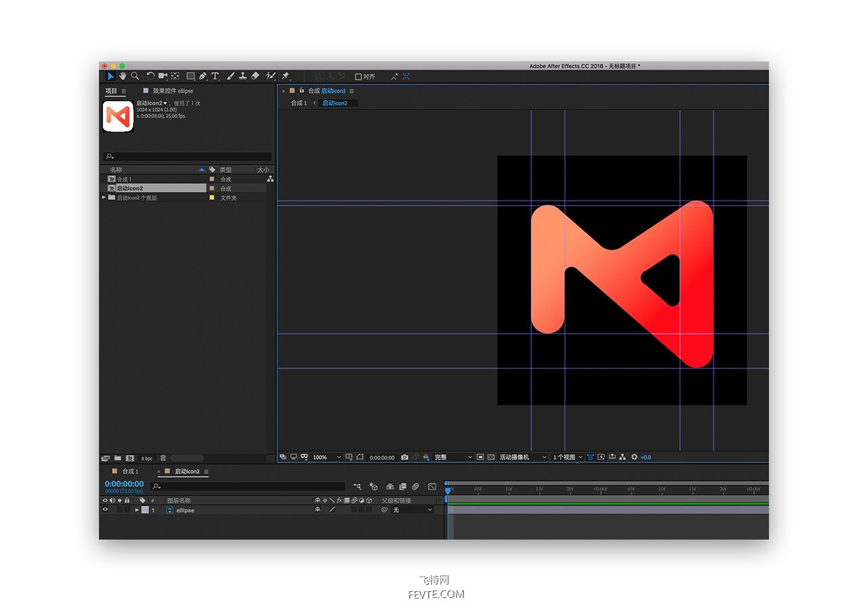The image size is (868, 602).
Task: Click the reset exposure icon
Action: click(x=634, y=457)
